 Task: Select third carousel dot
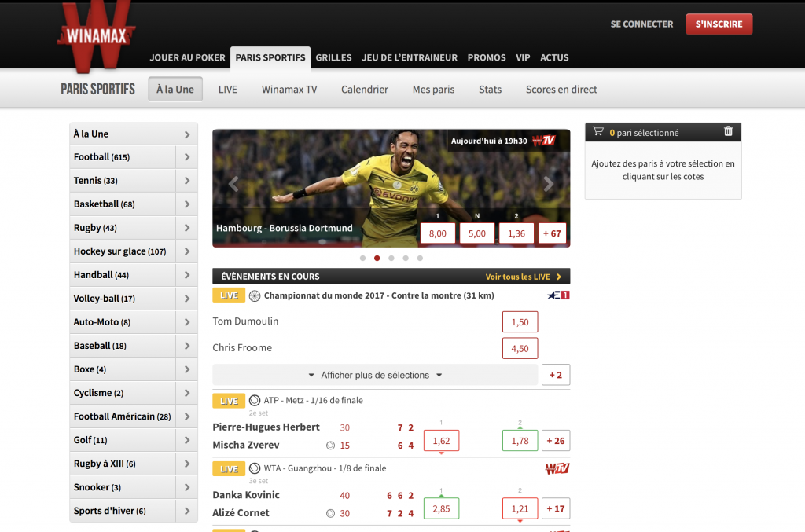[391, 258]
